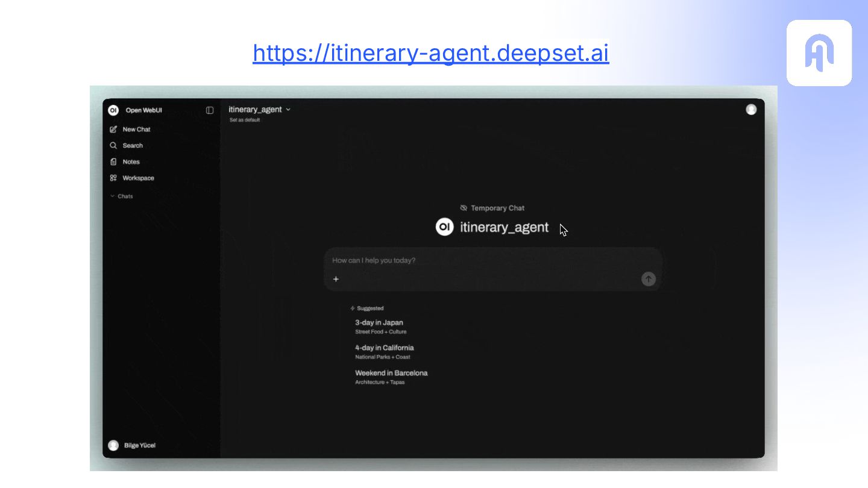868x488 pixels.
Task: Collapse the sidebar with the panel icon
Action: pyautogui.click(x=210, y=110)
